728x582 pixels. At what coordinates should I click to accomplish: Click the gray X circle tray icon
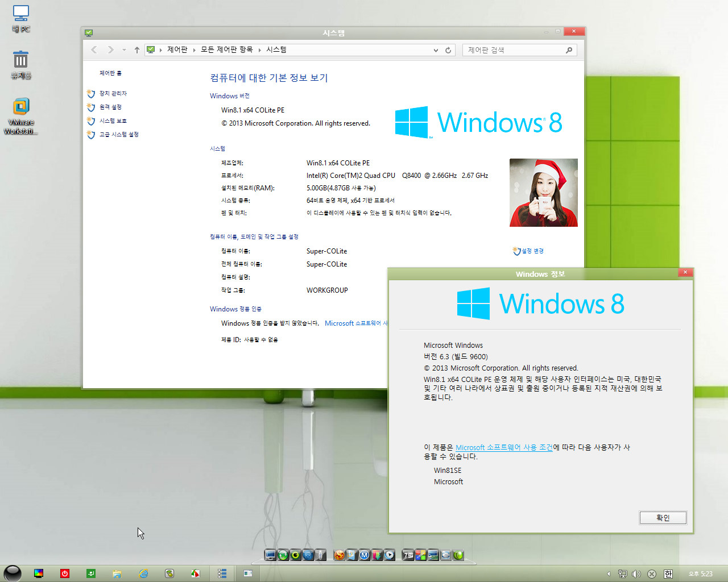click(x=652, y=574)
